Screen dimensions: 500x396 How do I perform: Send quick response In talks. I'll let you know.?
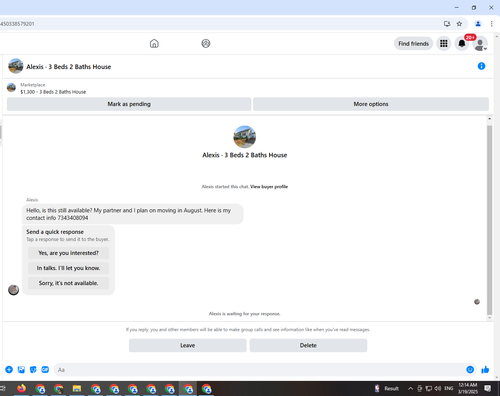68,268
